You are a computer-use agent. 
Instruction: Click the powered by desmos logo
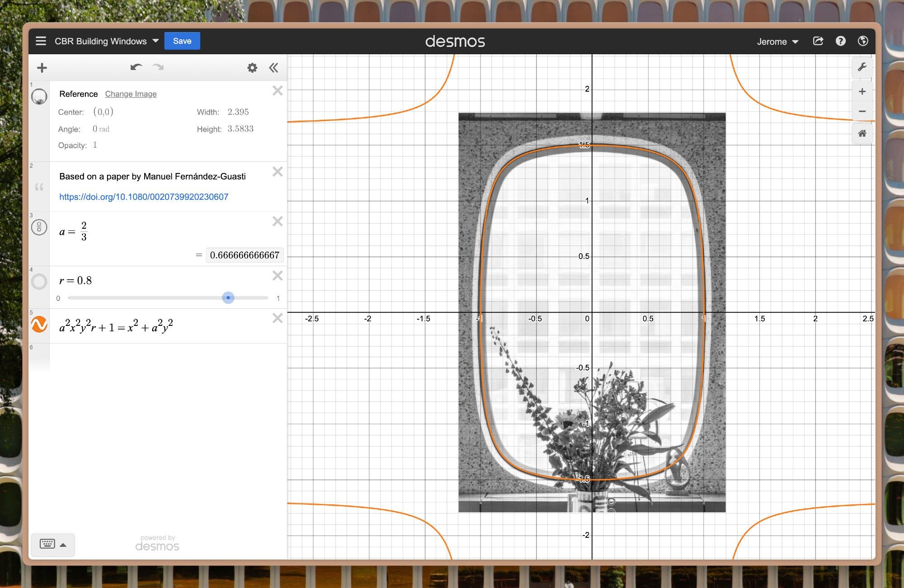(157, 543)
